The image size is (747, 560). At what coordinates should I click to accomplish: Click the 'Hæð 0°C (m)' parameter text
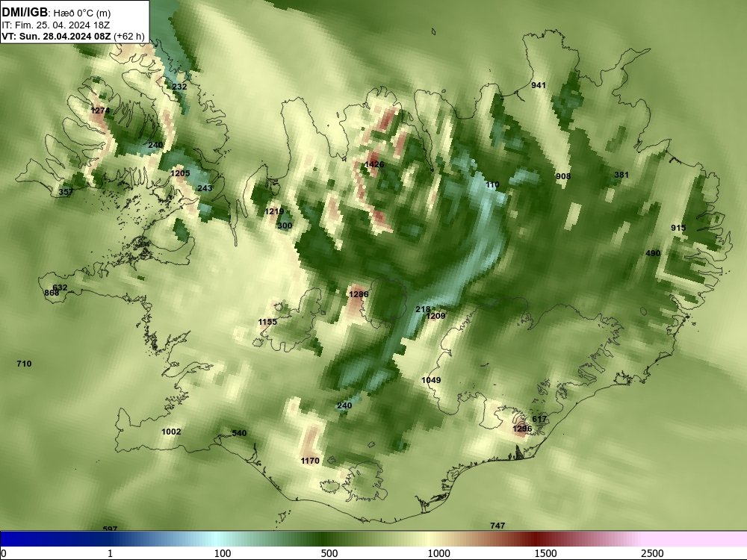[x=82, y=13]
